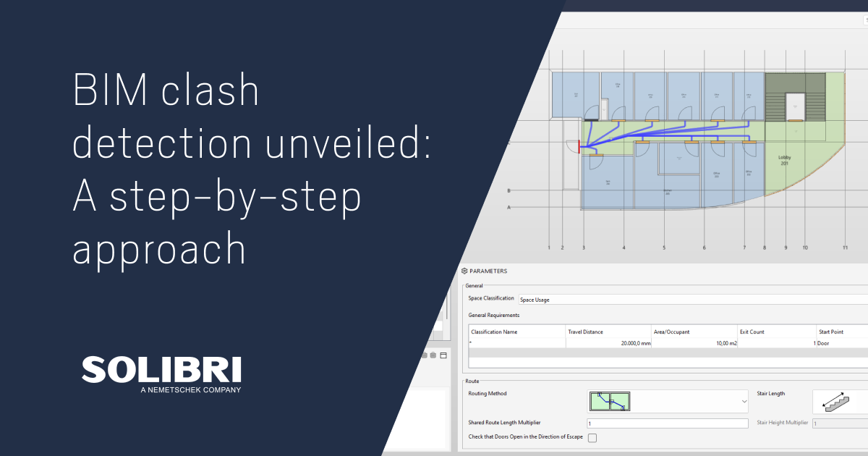Image resolution: width=868 pixels, height=456 pixels.
Task: Click the red exit door marker in plan
Action: [x=579, y=148]
